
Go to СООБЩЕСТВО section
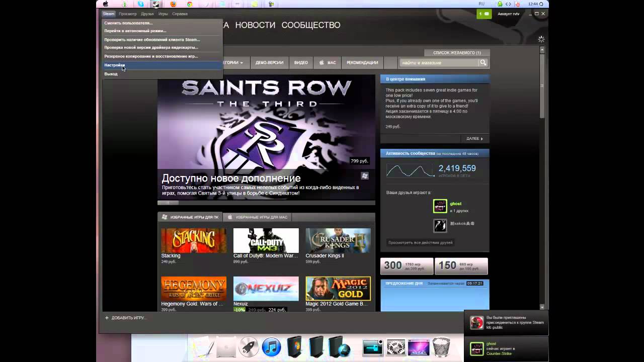click(311, 25)
